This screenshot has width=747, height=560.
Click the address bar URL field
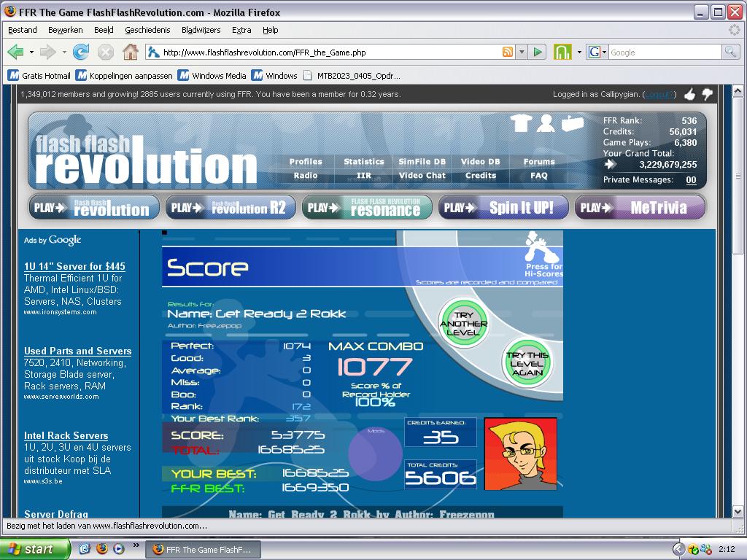331,52
